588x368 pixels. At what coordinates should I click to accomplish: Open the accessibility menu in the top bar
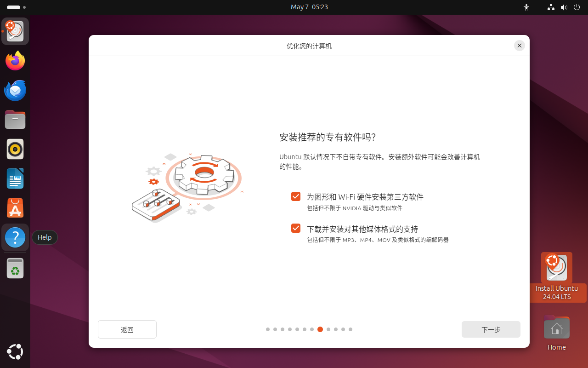(526, 7)
